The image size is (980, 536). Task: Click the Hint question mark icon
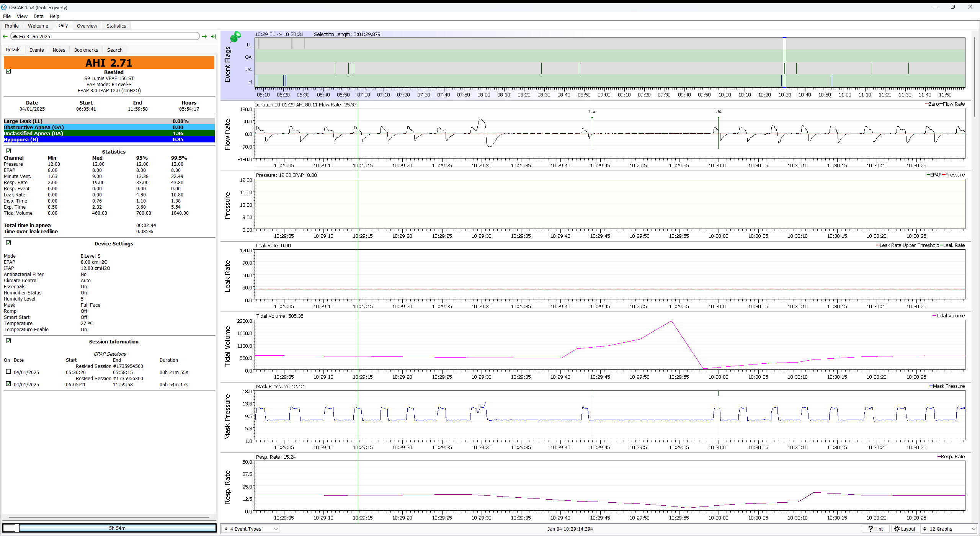870,529
